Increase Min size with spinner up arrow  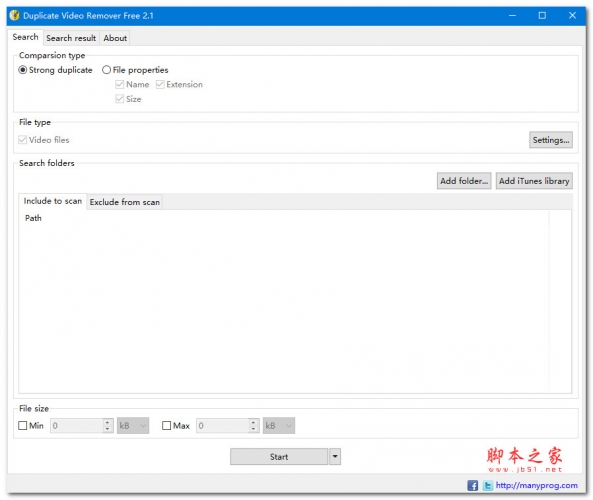pos(108,422)
